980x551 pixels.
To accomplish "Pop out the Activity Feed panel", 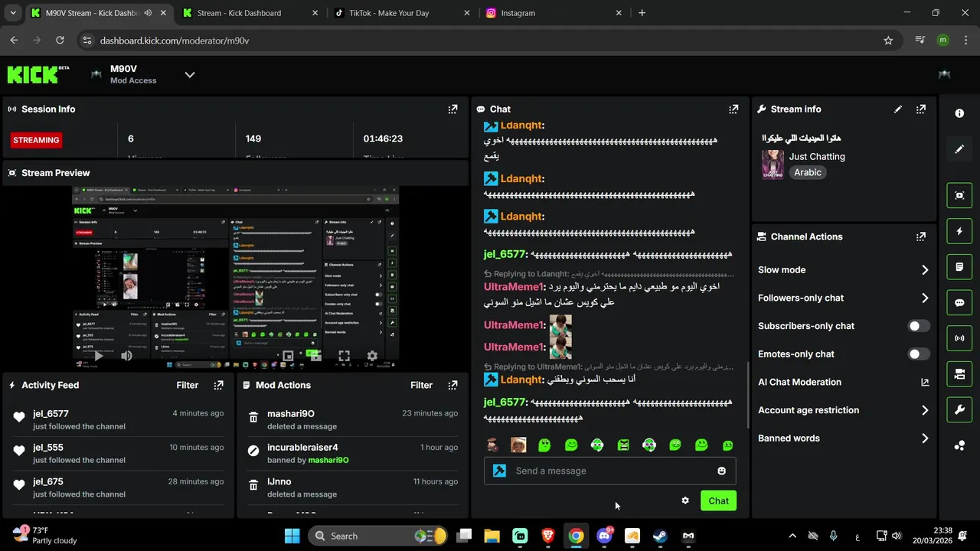I will pos(218,385).
